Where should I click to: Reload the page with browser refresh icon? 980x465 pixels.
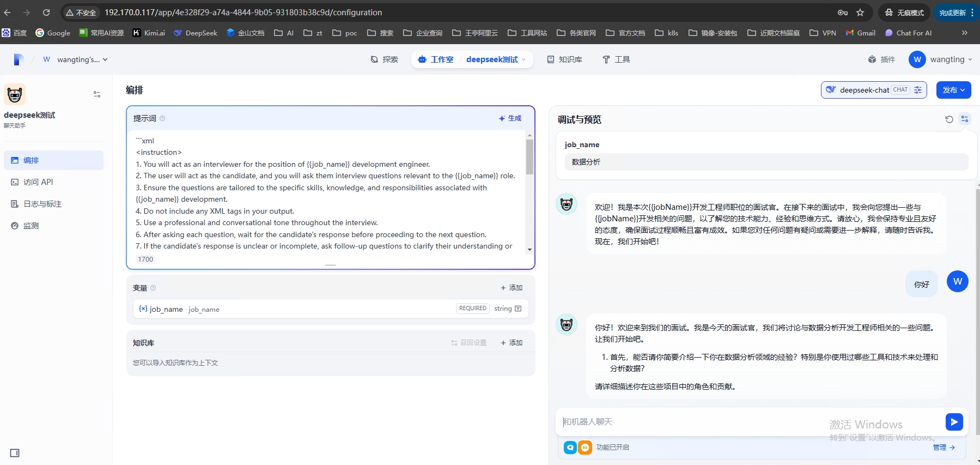click(x=46, y=12)
